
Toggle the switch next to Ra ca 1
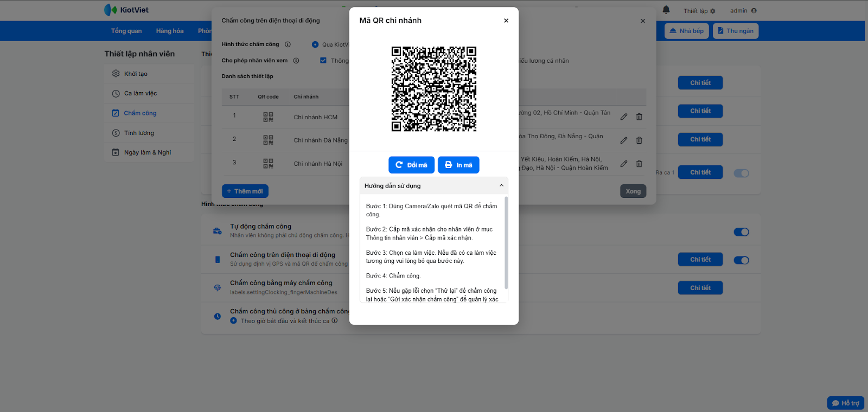click(x=741, y=173)
